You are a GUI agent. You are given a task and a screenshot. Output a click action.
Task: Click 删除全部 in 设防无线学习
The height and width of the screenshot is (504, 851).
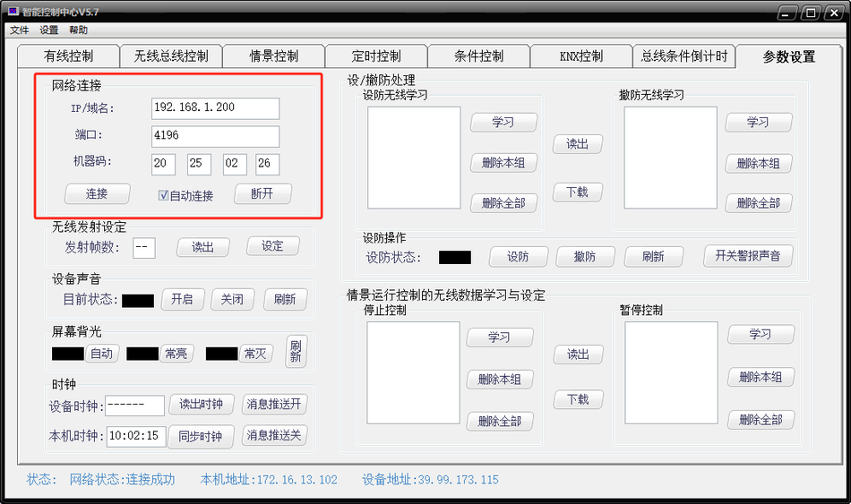[503, 203]
